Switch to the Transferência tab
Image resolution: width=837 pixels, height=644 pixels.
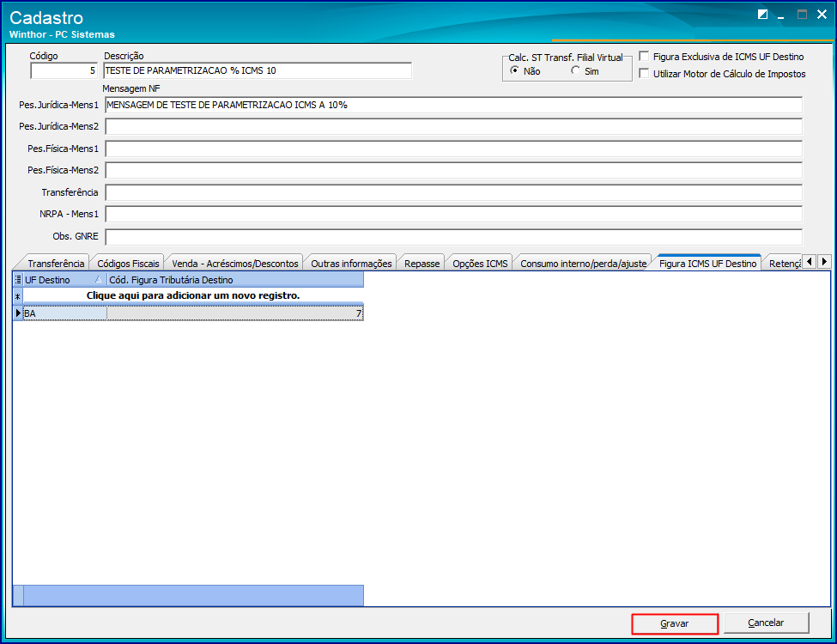[56, 264]
